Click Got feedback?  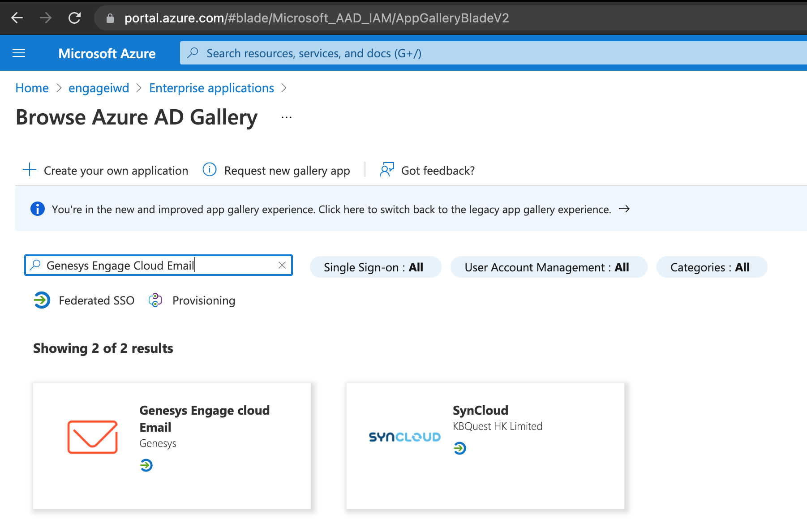pos(438,171)
